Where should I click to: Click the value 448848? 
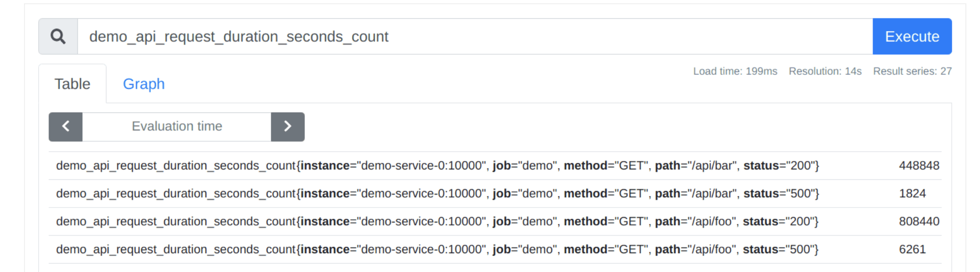tap(919, 166)
